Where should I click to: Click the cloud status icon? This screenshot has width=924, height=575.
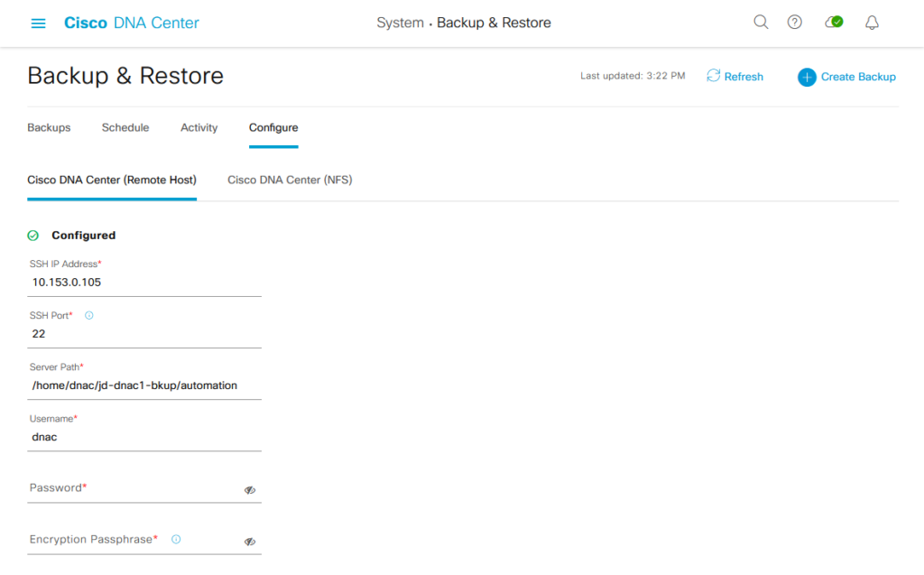pos(834,23)
